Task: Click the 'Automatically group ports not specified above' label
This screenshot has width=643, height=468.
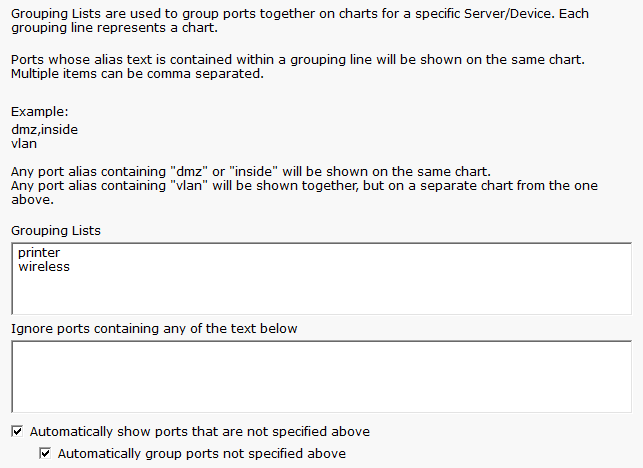Action: click(202, 454)
